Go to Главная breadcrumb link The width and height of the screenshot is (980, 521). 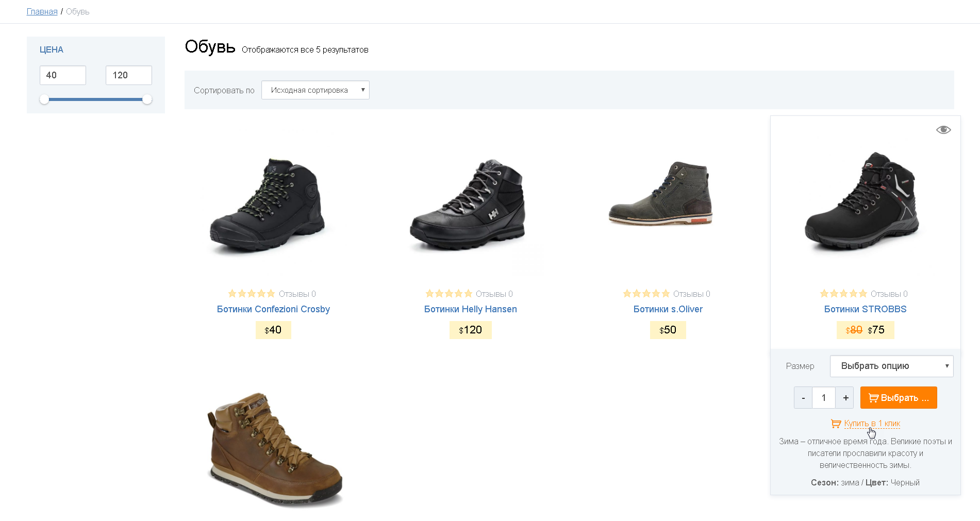pos(42,11)
